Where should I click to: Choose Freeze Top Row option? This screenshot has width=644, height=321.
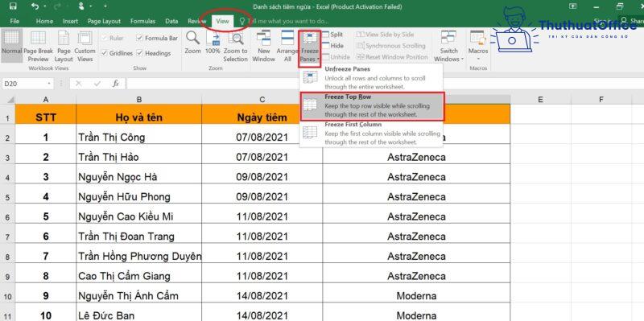(373, 106)
